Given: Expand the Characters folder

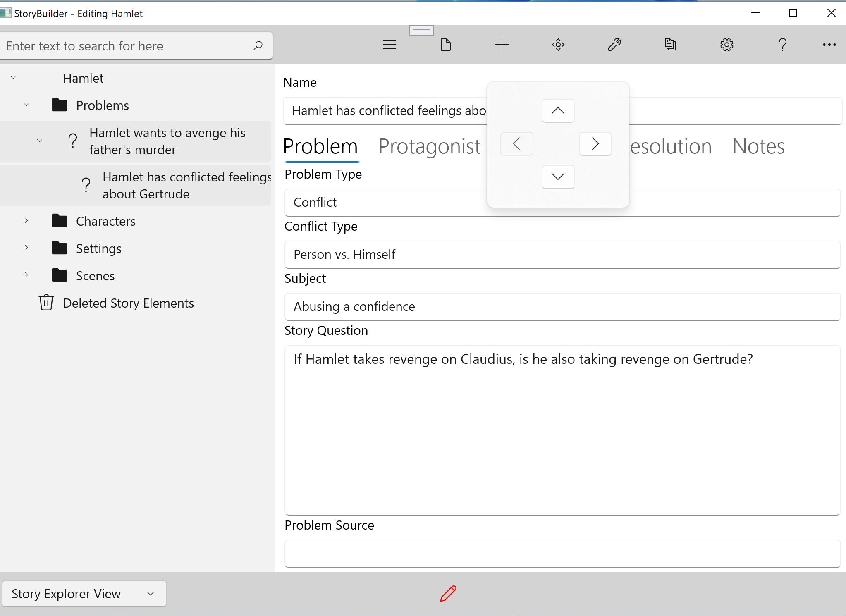Looking at the screenshot, I should pyautogui.click(x=26, y=220).
